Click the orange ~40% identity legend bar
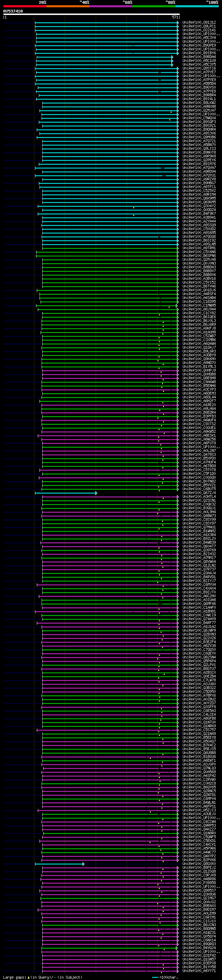The height and width of the screenshot is (980, 222). [68, 6]
